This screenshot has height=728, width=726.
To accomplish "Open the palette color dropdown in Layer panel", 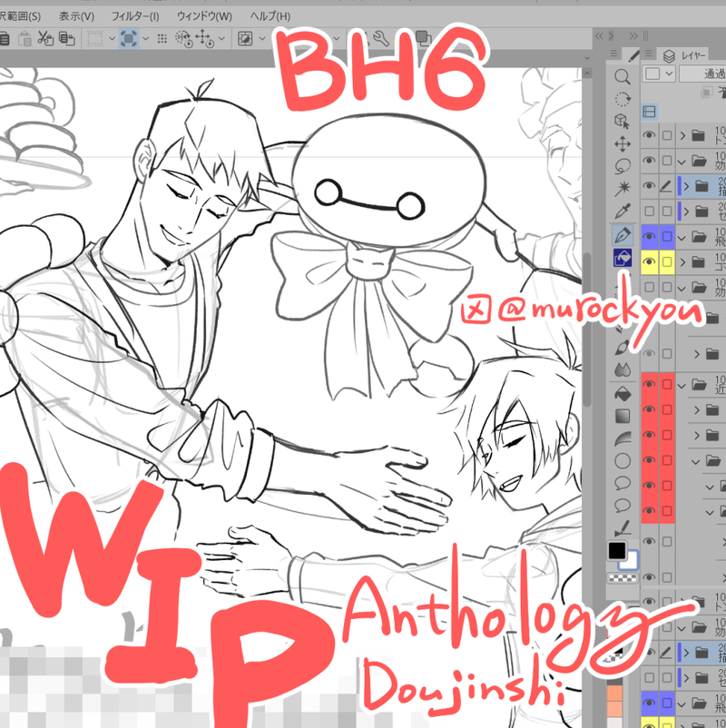I will [659, 74].
